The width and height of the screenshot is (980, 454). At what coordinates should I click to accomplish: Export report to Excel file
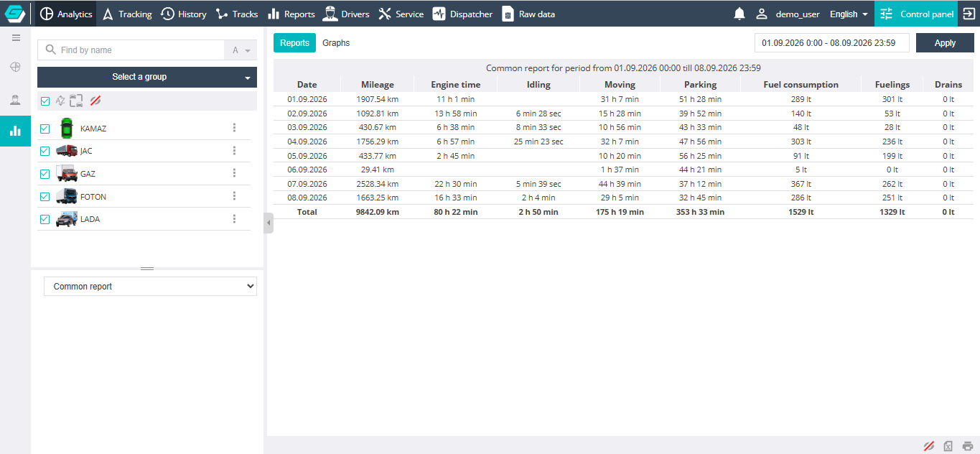coord(948,445)
